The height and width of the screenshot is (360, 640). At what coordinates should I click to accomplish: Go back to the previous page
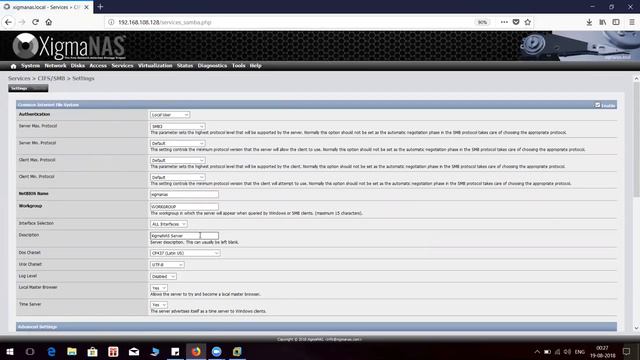(x=8, y=22)
